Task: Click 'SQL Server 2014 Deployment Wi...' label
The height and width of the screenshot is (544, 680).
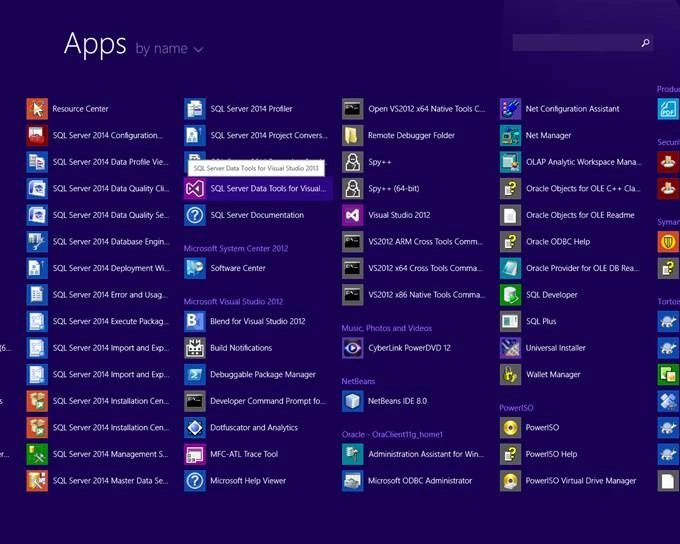Action: click(111, 268)
